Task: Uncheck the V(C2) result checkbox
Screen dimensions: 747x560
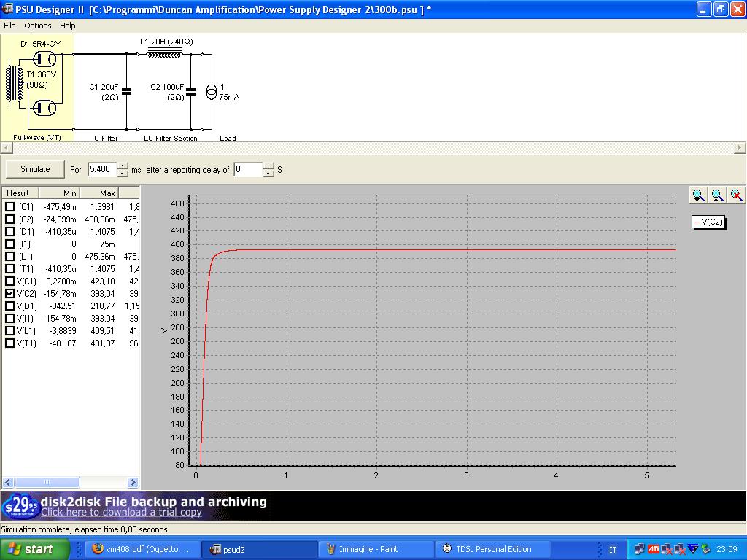Action: click(x=9, y=293)
